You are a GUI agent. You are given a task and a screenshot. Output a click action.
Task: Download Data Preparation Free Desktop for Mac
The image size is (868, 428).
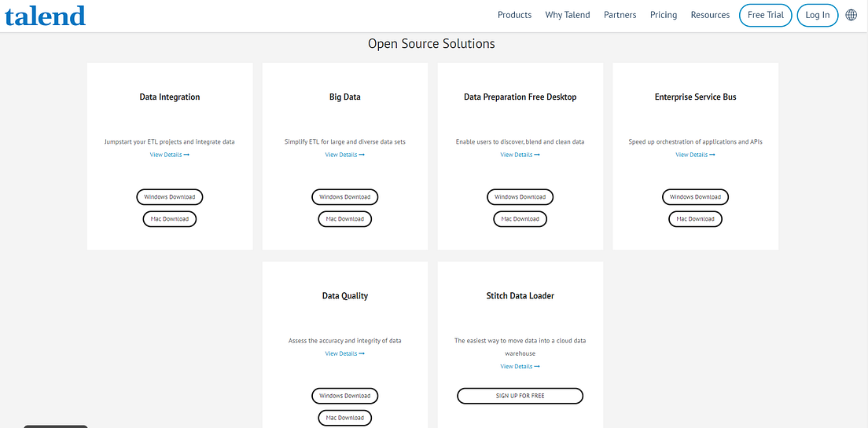click(x=520, y=219)
